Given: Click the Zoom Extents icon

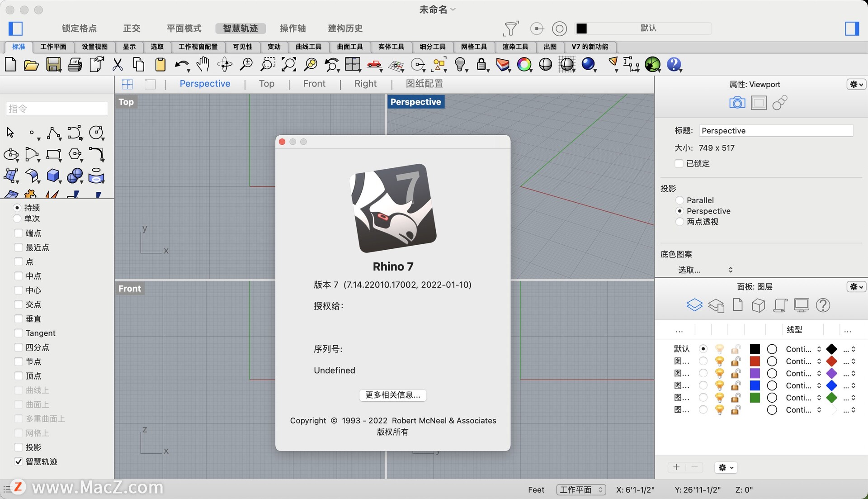Looking at the screenshot, I should tap(289, 65).
